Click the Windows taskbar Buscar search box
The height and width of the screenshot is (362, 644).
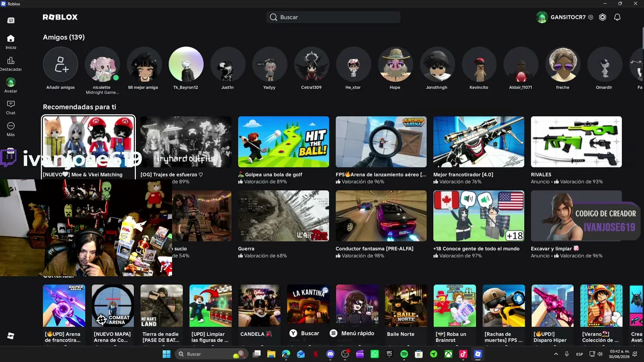(x=211, y=354)
